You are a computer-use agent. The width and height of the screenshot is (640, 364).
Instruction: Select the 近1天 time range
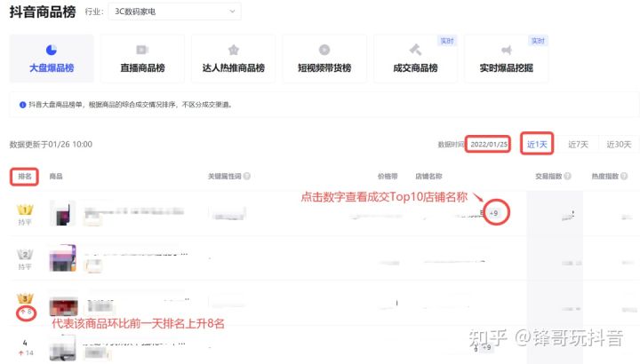coord(537,145)
